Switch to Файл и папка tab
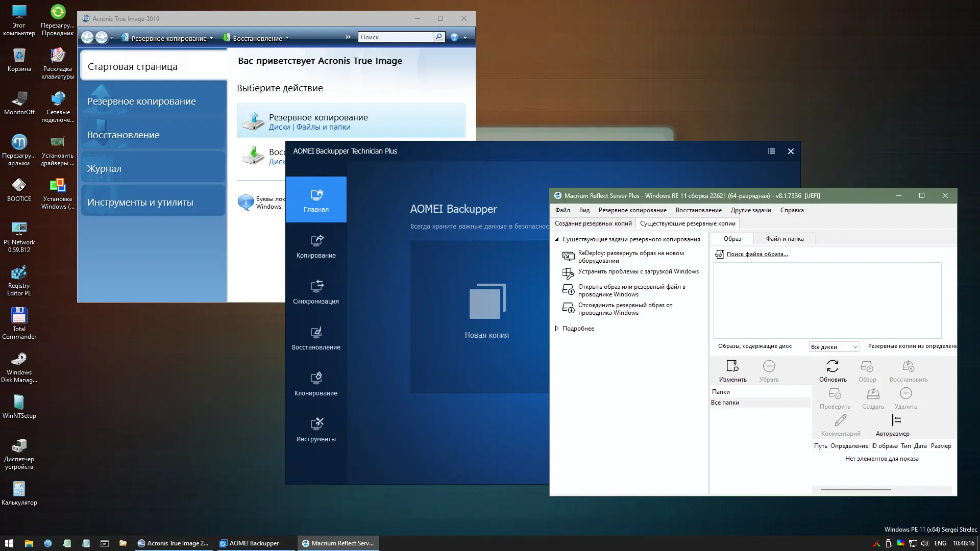Image resolution: width=980 pixels, height=551 pixels. pos(784,239)
